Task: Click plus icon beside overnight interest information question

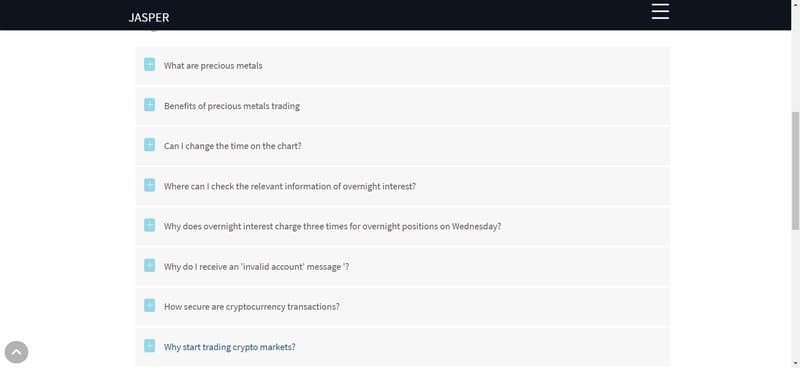Action: coord(149,185)
